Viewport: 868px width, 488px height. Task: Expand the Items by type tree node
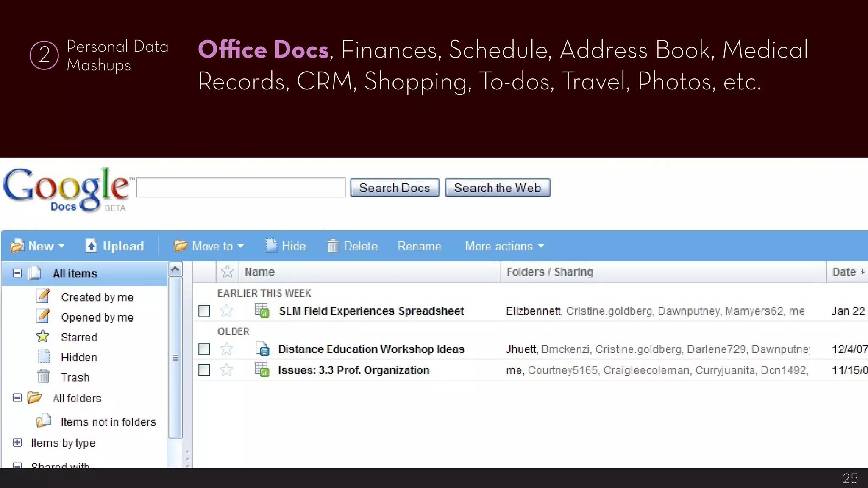[x=17, y=443]
